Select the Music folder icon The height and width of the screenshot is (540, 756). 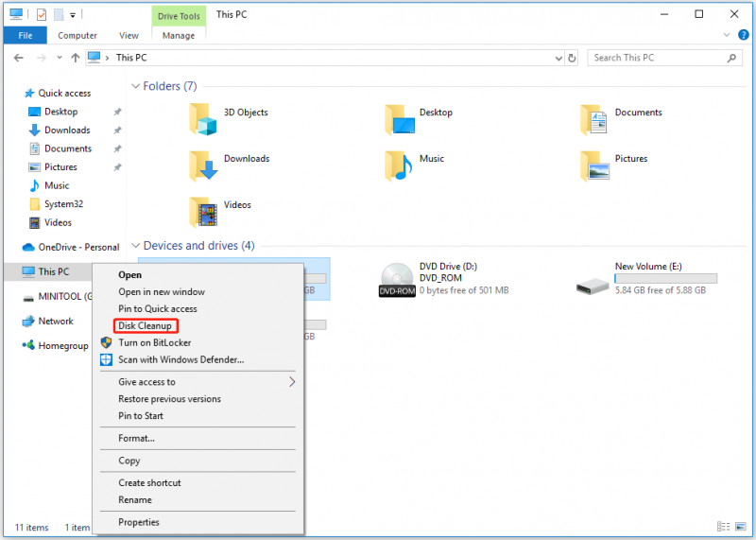[x=398, y=165]
